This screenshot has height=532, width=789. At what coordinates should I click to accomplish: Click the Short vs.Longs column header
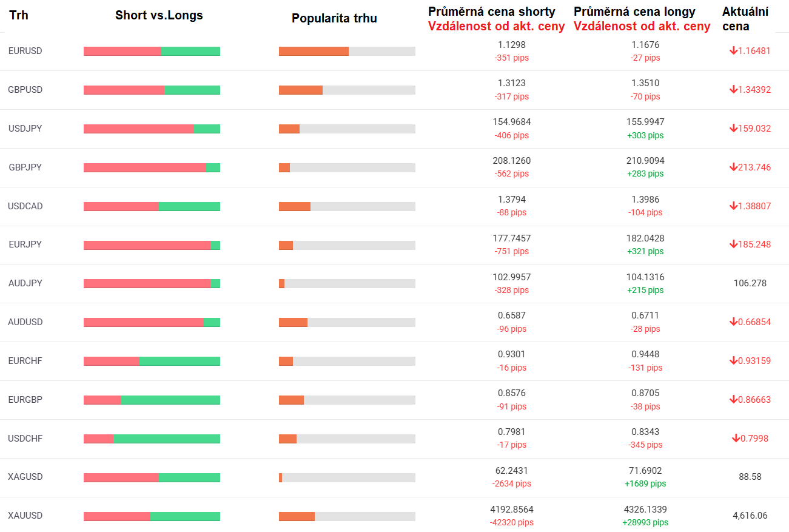click(159, 16)
